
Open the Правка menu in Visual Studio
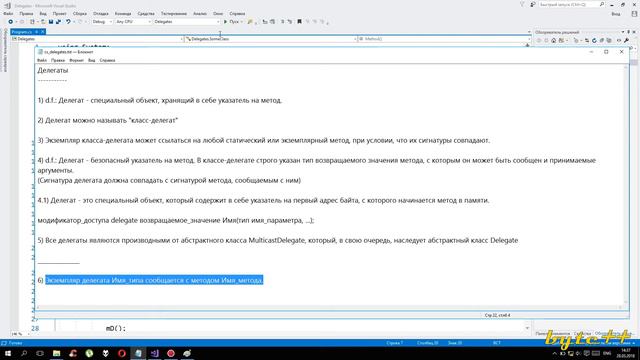tap(26, 13)
